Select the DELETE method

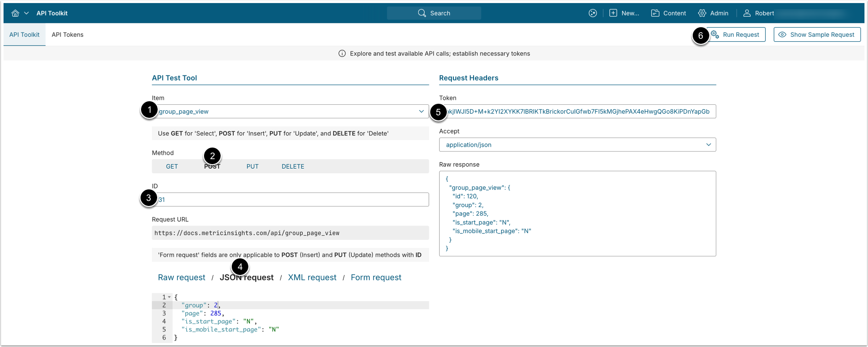293,167
